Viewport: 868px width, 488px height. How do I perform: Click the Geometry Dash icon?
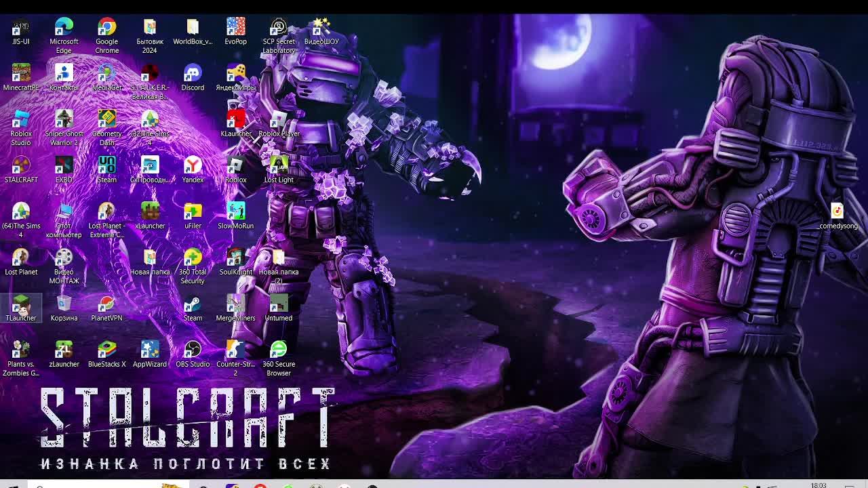point(106,128)
